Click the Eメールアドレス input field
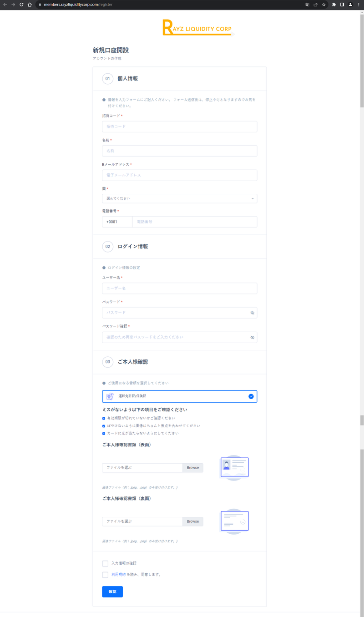 coord(180,175)
